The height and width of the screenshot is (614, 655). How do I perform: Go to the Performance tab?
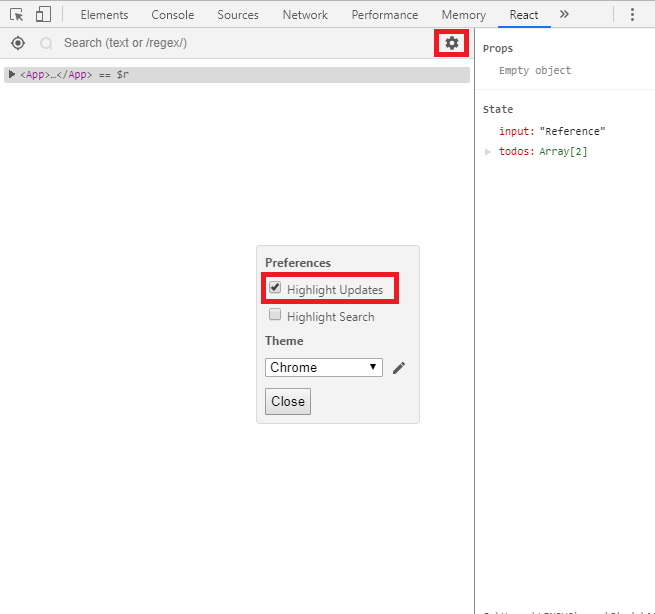point(385,15)
